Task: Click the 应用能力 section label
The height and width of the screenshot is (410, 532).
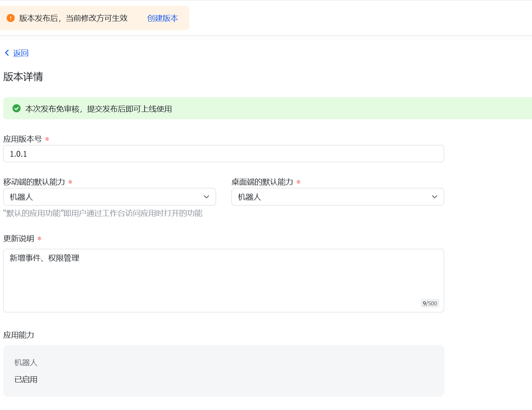Action: [18, 335]
